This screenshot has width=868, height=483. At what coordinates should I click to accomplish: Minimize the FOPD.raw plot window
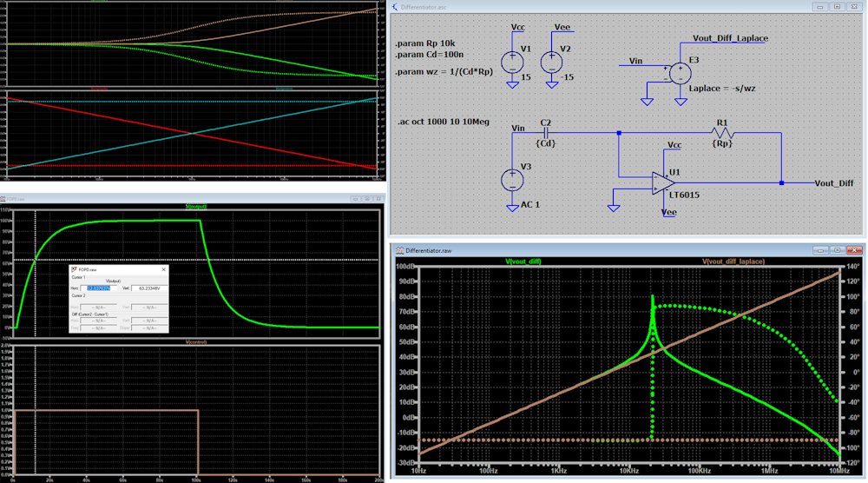pos(353,198)
